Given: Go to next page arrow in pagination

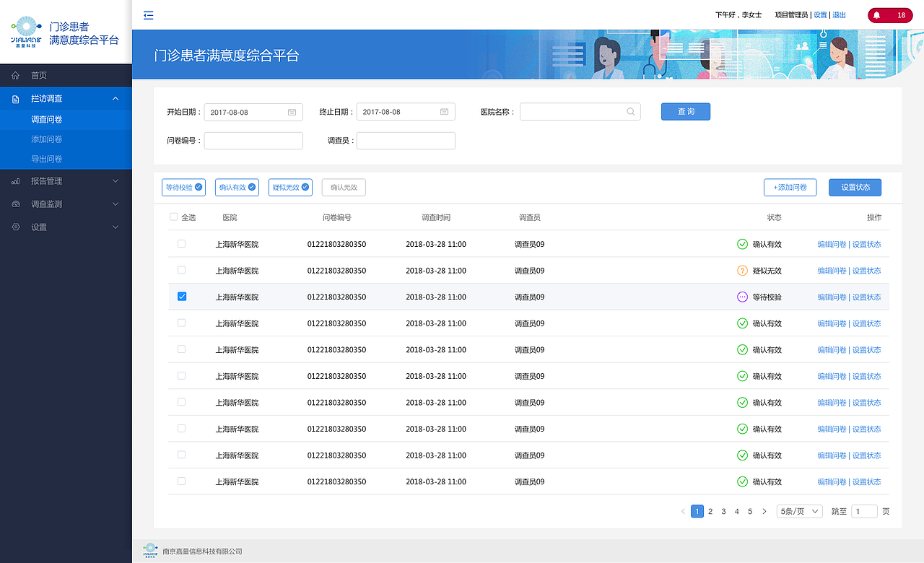Looking at the screenshot, I should 764,512.
